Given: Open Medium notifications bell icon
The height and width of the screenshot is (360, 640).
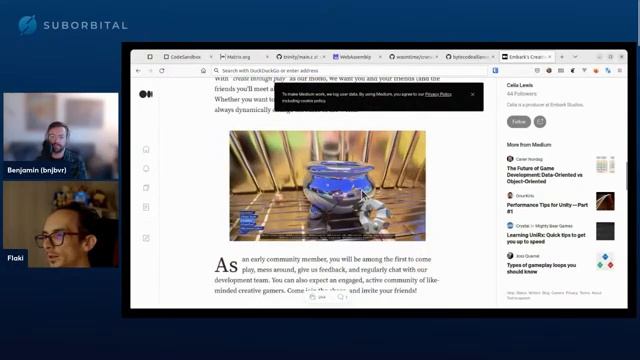Looking at the screenshot, I should [146, 169].
